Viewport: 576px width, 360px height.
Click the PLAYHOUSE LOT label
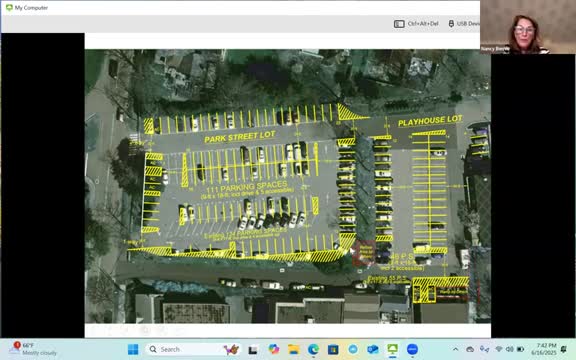point(430,120)
